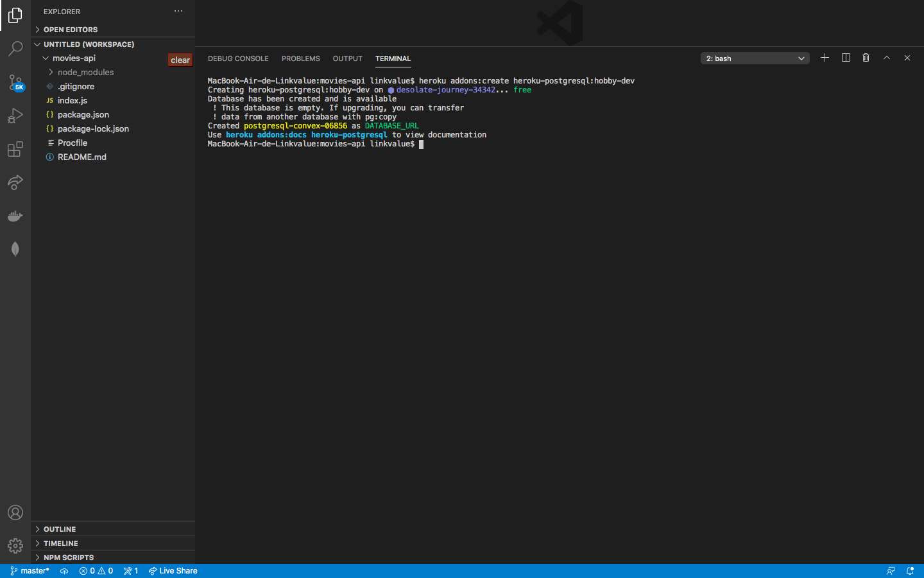Open the Extensions view icon

tap(15, 149)
